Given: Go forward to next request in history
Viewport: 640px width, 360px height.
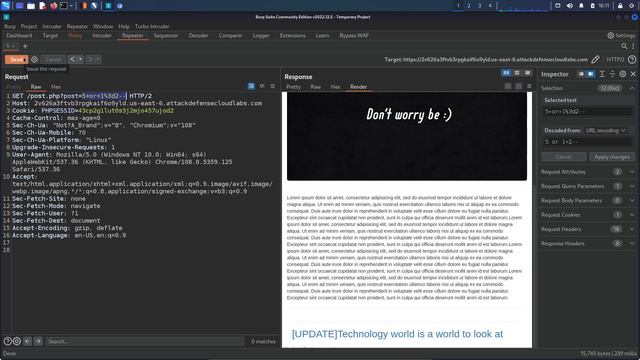Looking at the screenshot, I should (x=90, y=60).
